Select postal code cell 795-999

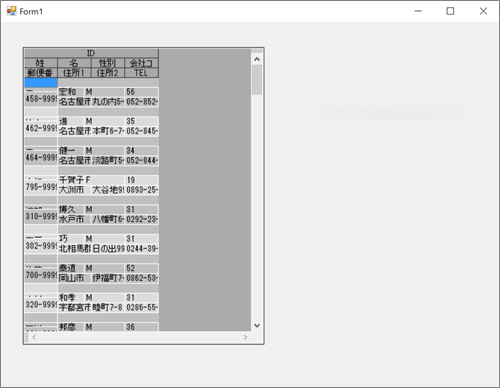tap(41, 187)
